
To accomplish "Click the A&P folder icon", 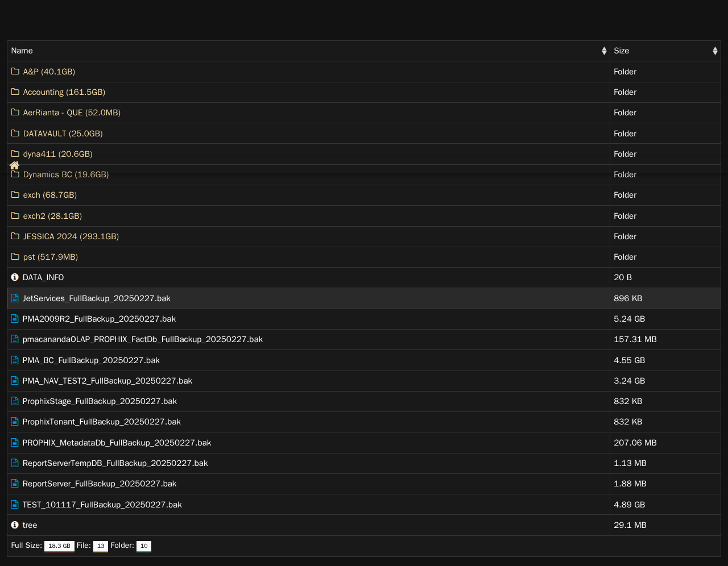I will [x=15, y=71].
